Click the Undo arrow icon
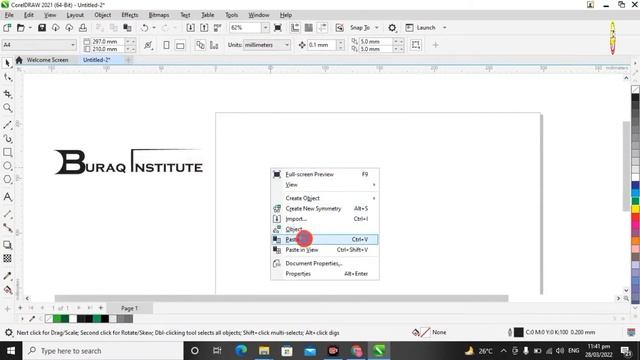The height and width of the screenshot is (360, 640). (x=144, y=28)
